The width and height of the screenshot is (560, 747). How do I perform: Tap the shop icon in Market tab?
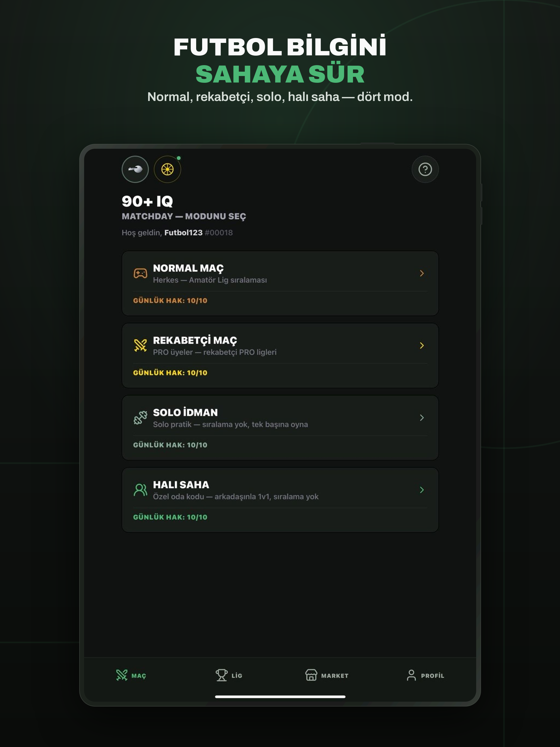(x=311, y=675)
